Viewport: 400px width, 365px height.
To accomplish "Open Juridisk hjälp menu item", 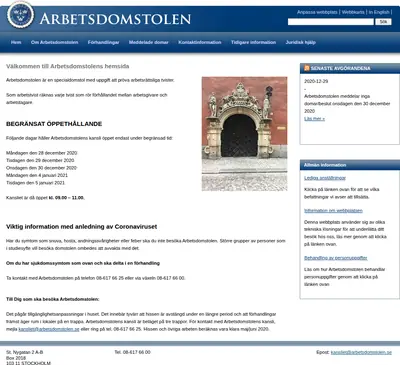I will click(x=301, y=42).
